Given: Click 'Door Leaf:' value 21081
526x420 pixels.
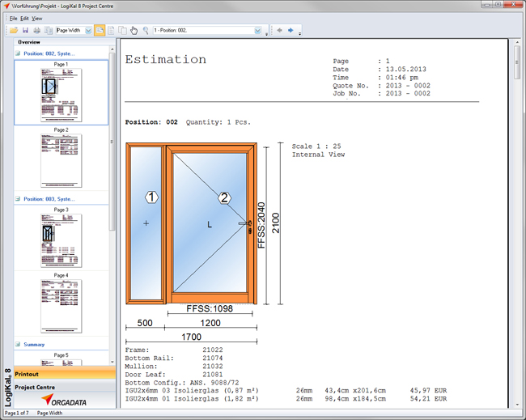Looking at the screenshot, I should [212, 375].
